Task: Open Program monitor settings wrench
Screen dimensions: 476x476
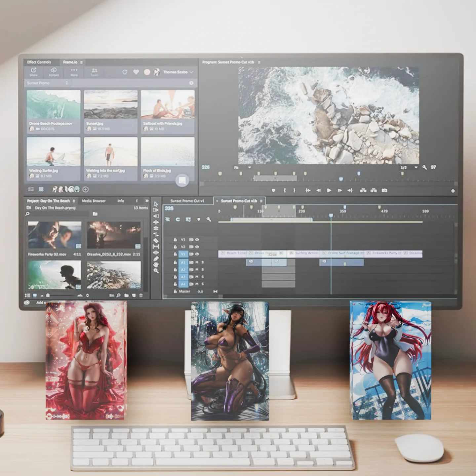Action: pos(425,168)
